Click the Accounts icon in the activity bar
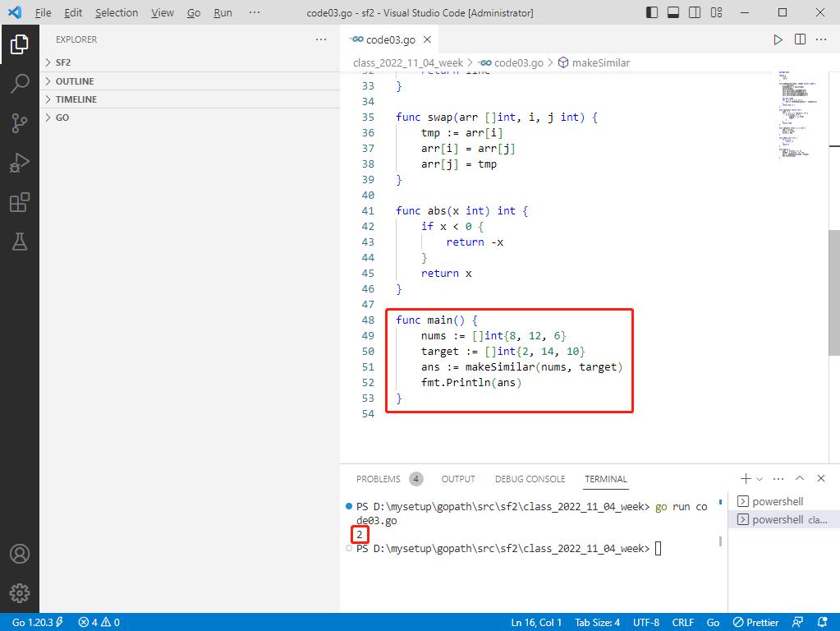This screenshot has height=631, width=840. click(x=20, y=554)
